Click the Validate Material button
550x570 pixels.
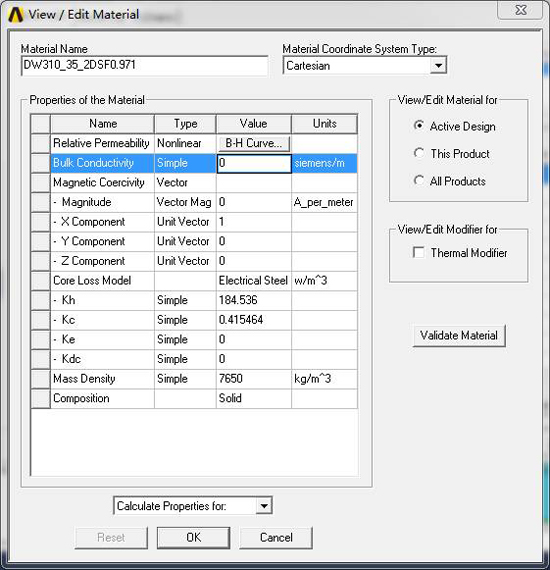(459, 335)
